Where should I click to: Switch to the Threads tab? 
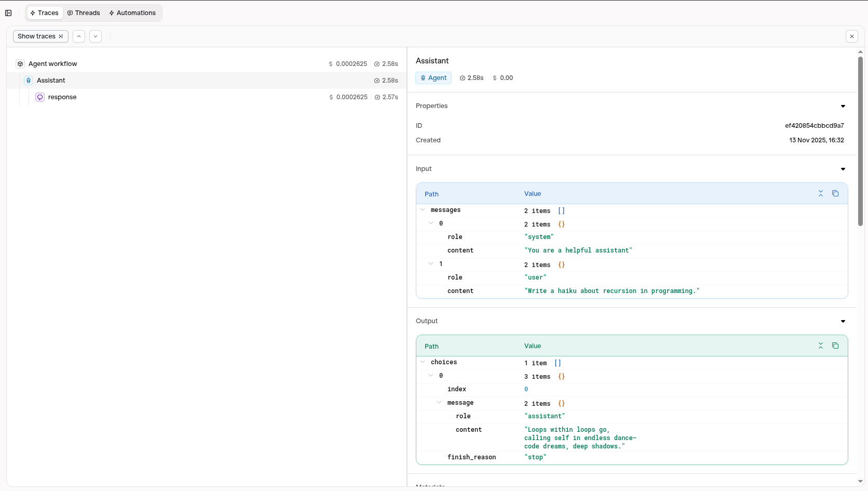(84, 13)
